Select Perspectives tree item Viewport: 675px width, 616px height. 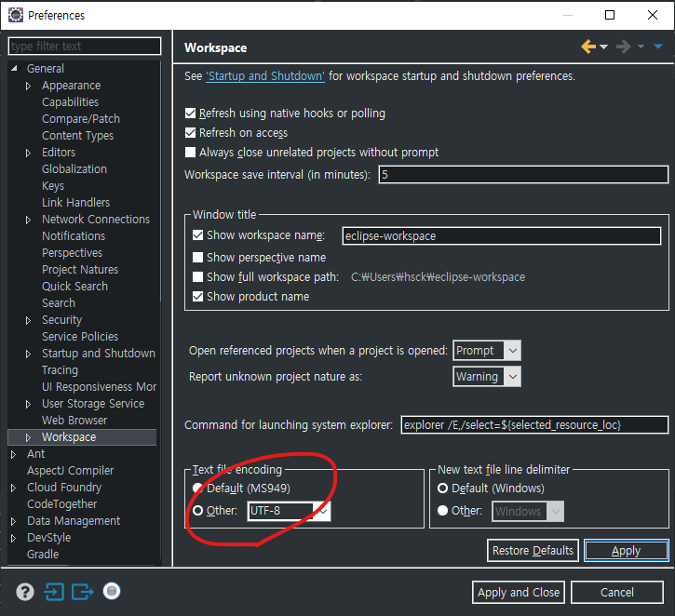72,253
